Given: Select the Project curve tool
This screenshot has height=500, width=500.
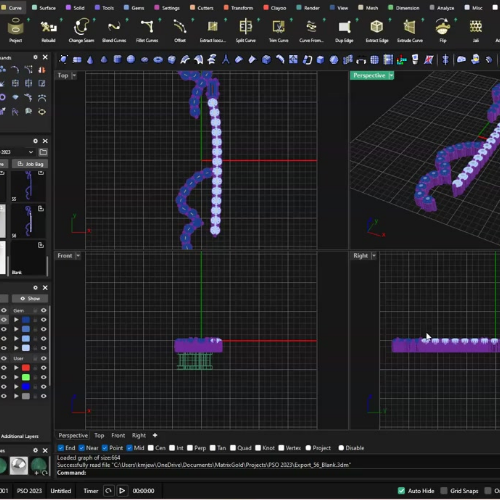Looking at the screenshot, I should tap(15, 30).
